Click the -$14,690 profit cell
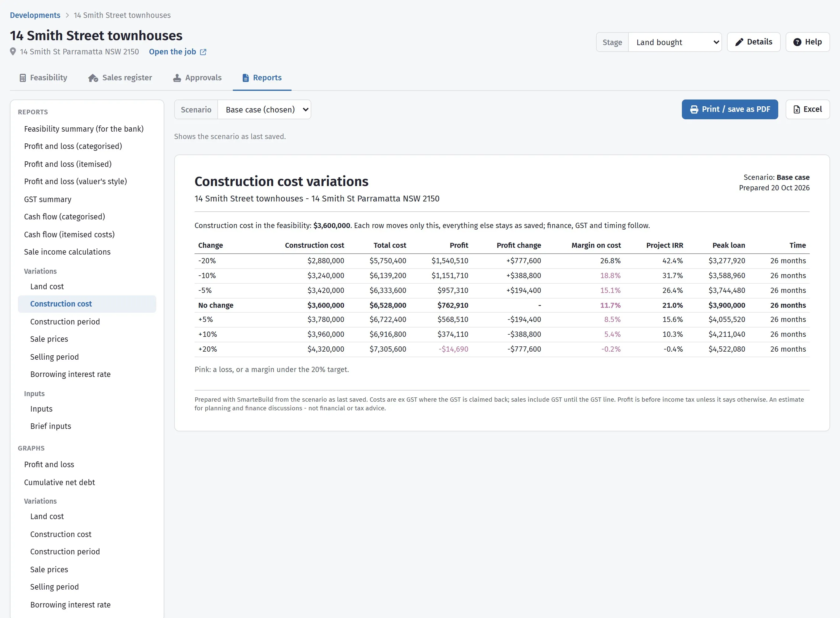Viewport: 840px width, 618px height. [x=453, y=349]
